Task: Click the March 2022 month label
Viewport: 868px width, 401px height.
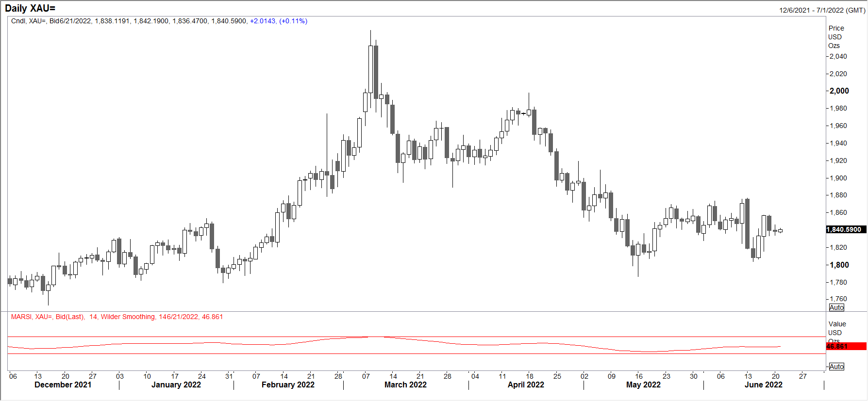Action: pyautogui.click(x=405, y=385)
